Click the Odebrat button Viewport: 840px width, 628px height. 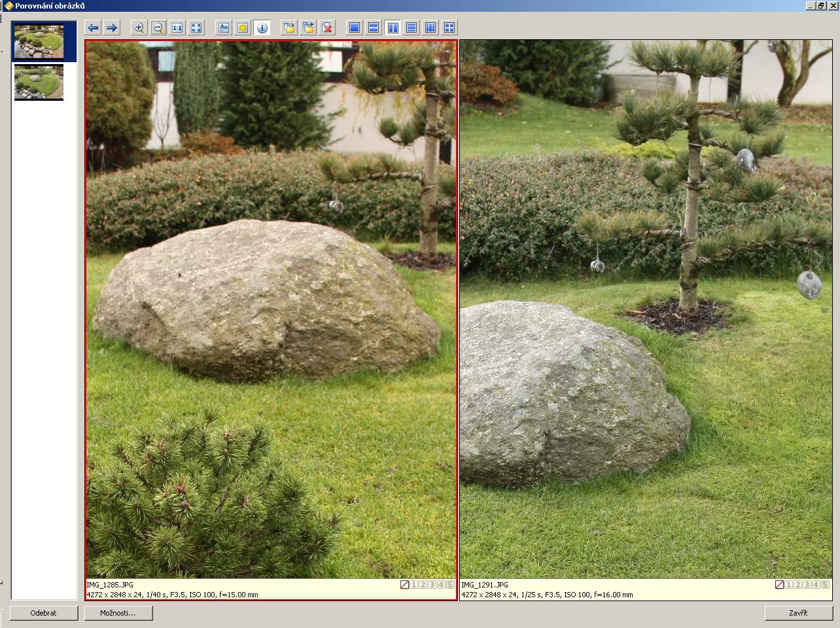point(44,613)
